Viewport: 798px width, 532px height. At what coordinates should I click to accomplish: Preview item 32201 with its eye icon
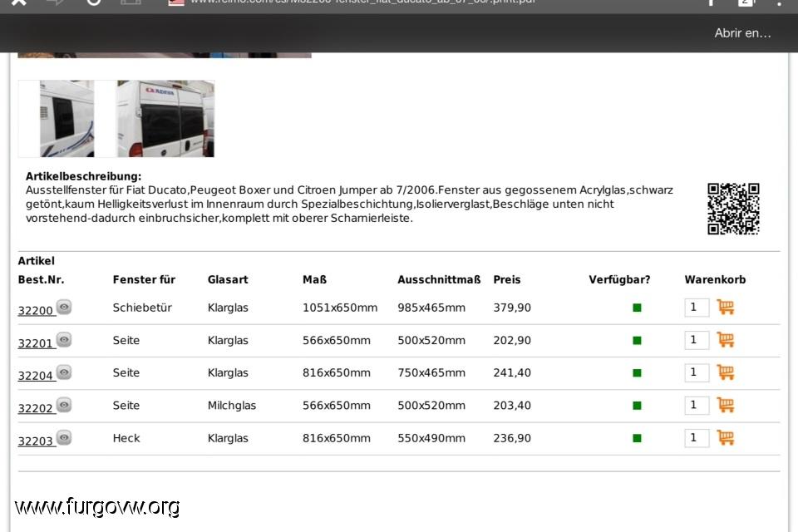click(64, 339)
